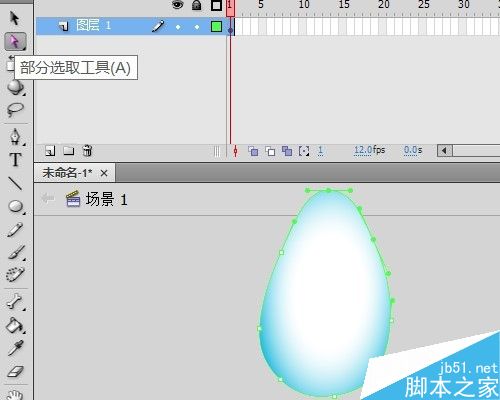Select the Eyedropper tool
This screenshot has width=500, height=400.
(x=15, y=348)
